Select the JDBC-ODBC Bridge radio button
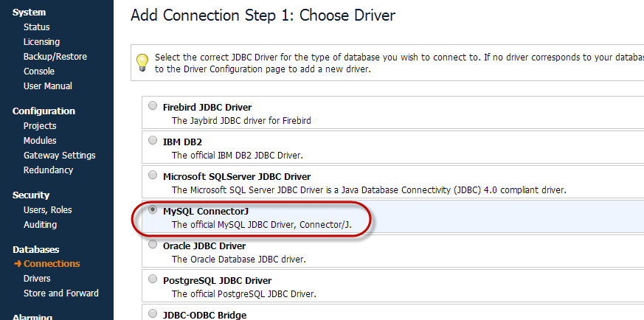 [x=153, y=314]
